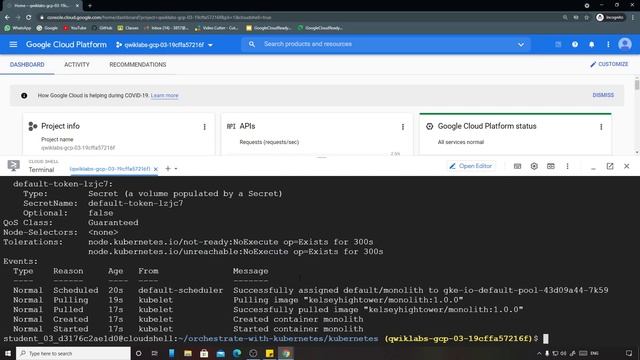Screen dimensions: 640x360
Task: Open File Explorer from the taskbar
Action: [188, 353]
